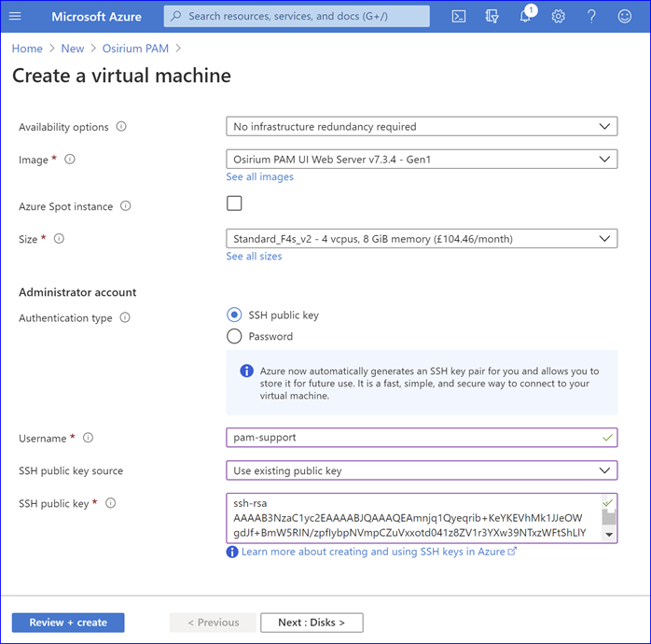Click the SSH key textarea scrollbar thumb

pyautogui.click(x=609, y=518)
